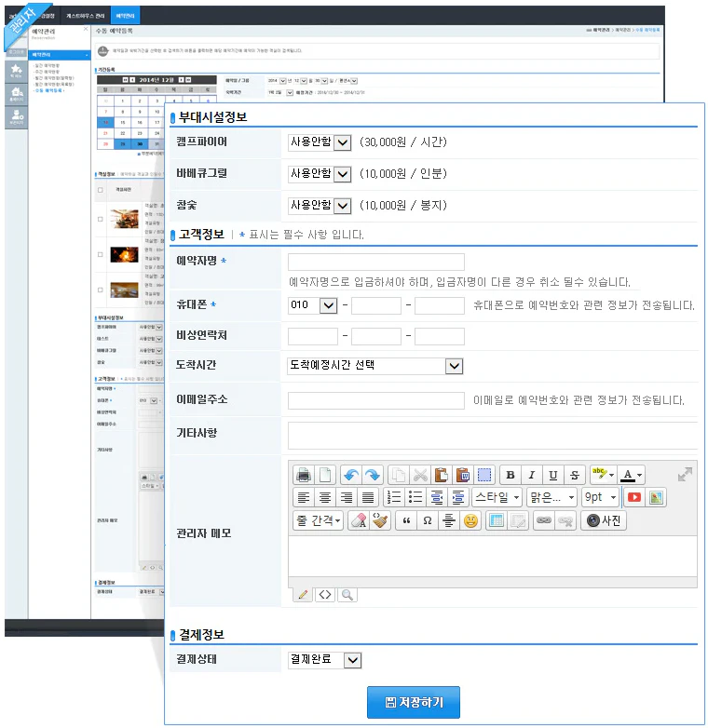Insert a smiley emoticon
The image size is (708, 728).
click(470, 521)
